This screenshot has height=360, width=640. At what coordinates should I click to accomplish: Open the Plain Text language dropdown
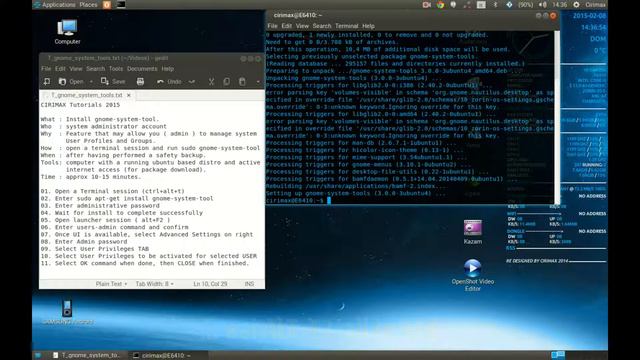coord(111,284)
